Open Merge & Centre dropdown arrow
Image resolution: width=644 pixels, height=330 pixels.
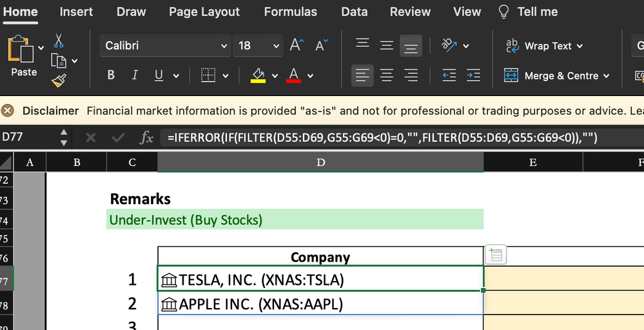click(606, 76)
